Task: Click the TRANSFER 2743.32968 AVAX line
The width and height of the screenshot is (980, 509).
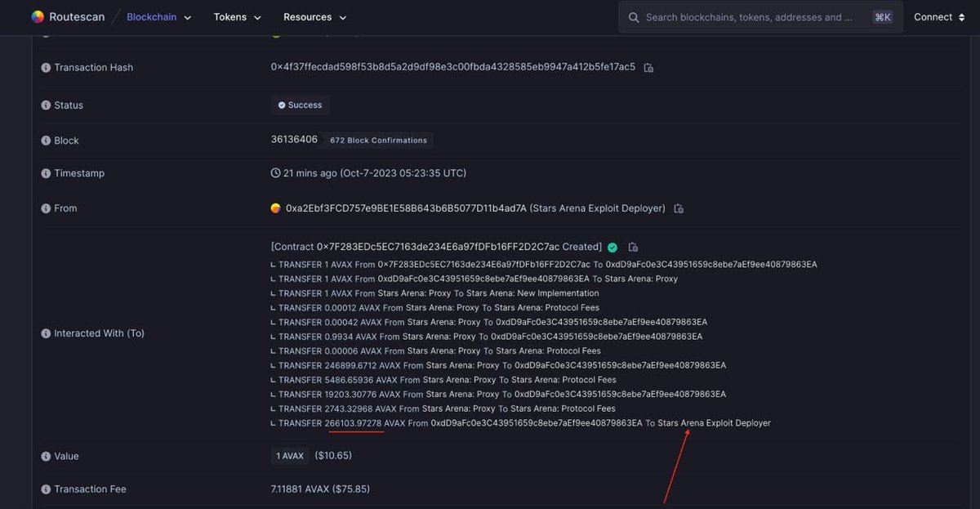Action: [443, 409]
